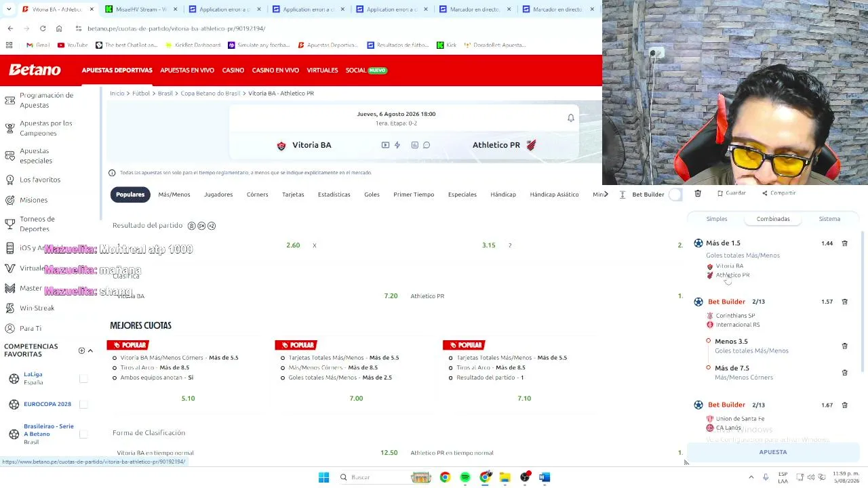Viewport: 868px width, 488px height.
Task: Open the Programación de Apuestas sidebar icon
Action: (9, 100)
